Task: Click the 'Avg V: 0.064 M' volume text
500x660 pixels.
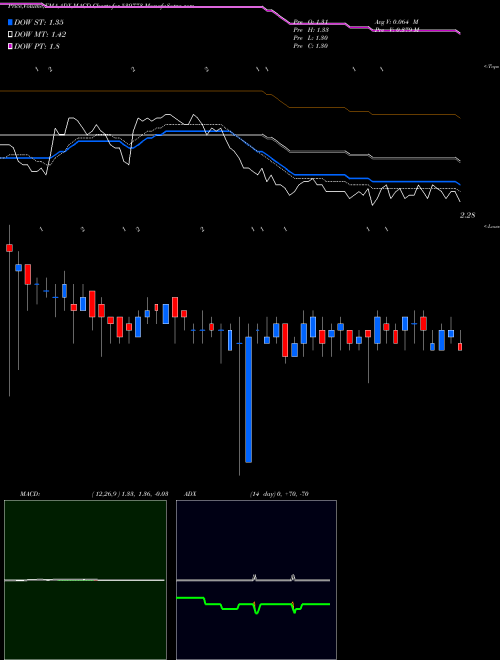Action: 397,22
